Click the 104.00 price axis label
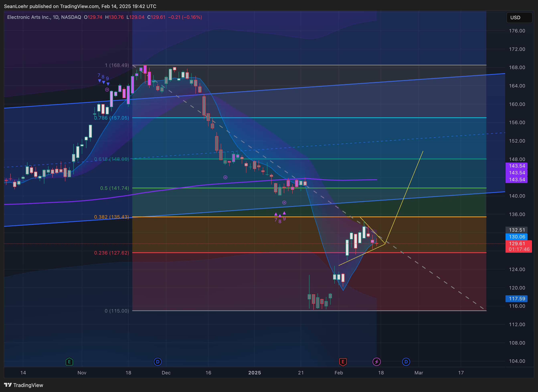 point(517,361)
